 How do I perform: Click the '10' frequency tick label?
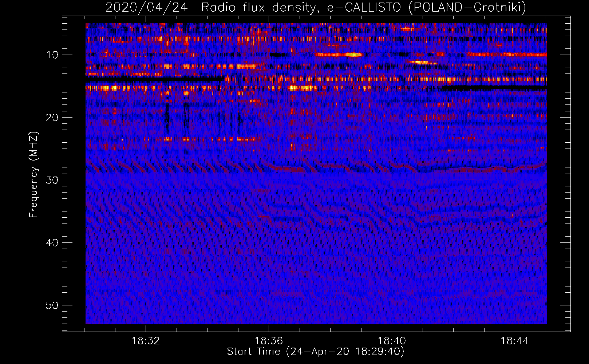pyautogui.click(x=52, y=55)
